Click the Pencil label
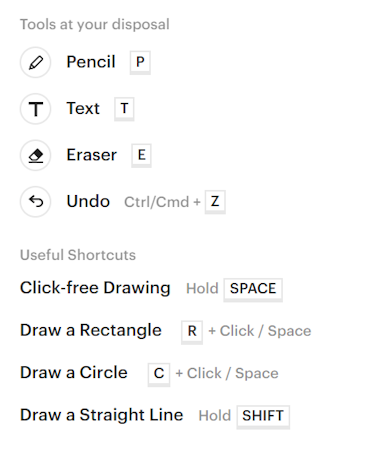 91,62
